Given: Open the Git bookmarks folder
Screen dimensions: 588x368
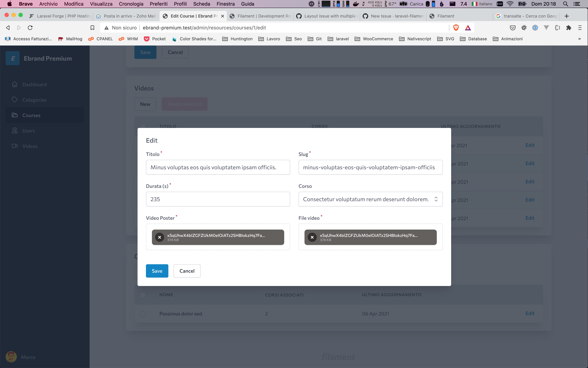Looking at the screenshot, I should pos(315,39).
